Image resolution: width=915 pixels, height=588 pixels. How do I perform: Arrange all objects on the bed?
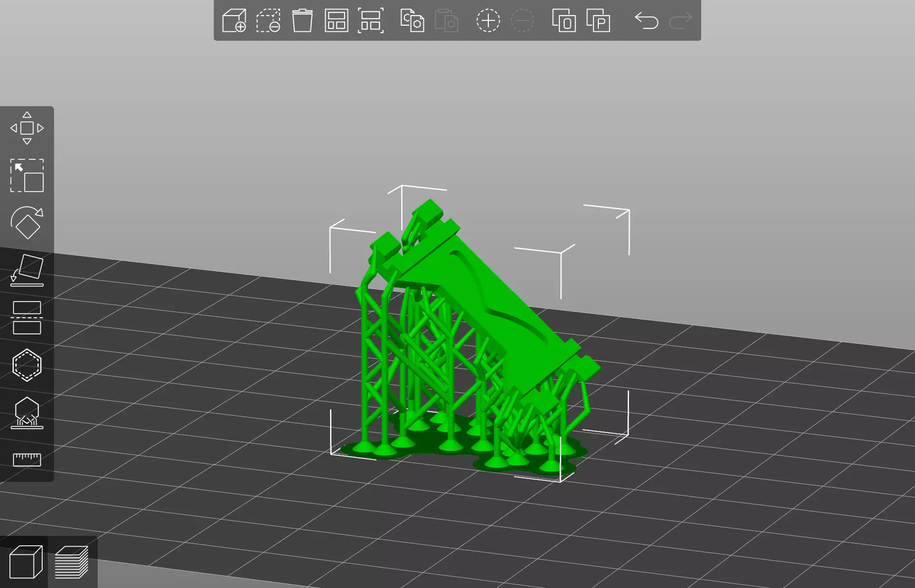pos(336,21)
